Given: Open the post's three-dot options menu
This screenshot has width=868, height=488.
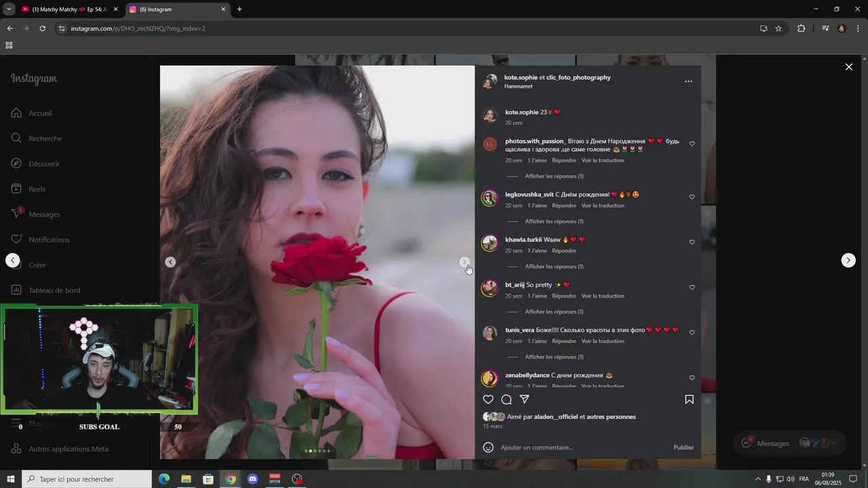Looking at the screenshot, I should coord(688,81).
